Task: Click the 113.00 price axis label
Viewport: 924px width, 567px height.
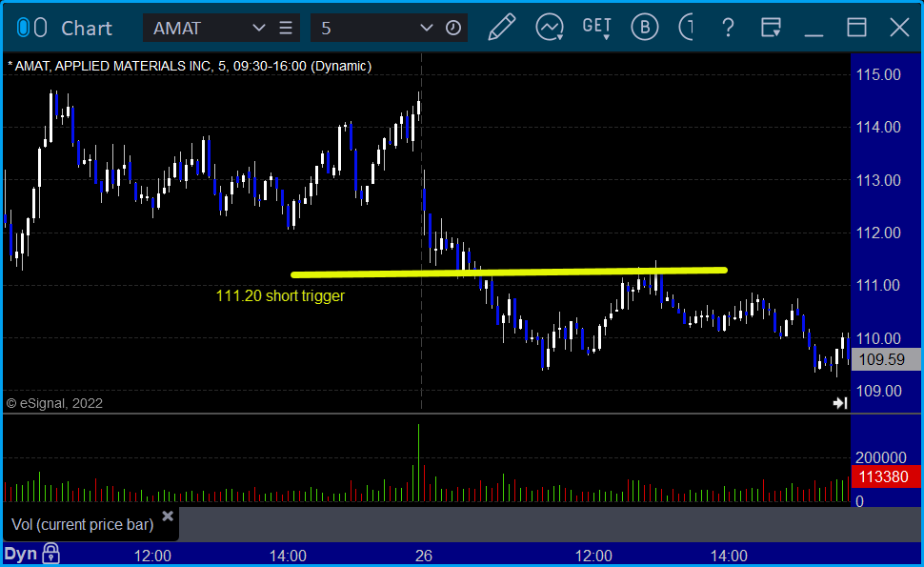Action: coord(878,180)
